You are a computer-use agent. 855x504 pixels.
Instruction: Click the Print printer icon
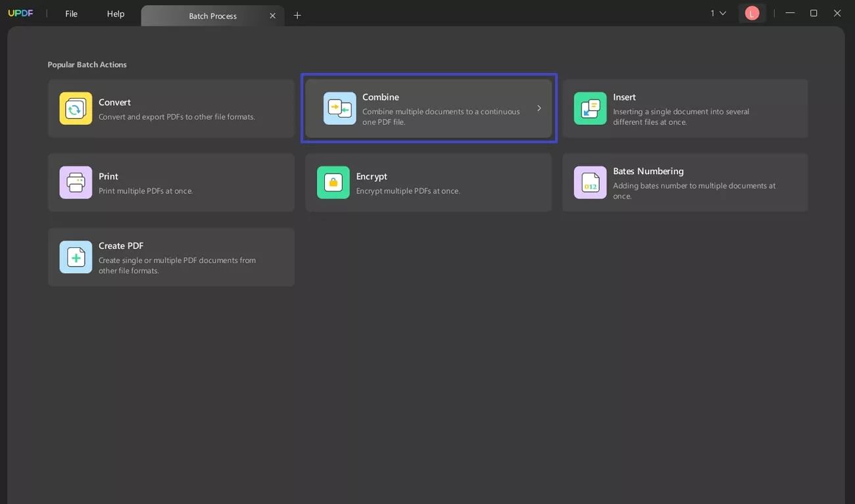coord(76,183)
